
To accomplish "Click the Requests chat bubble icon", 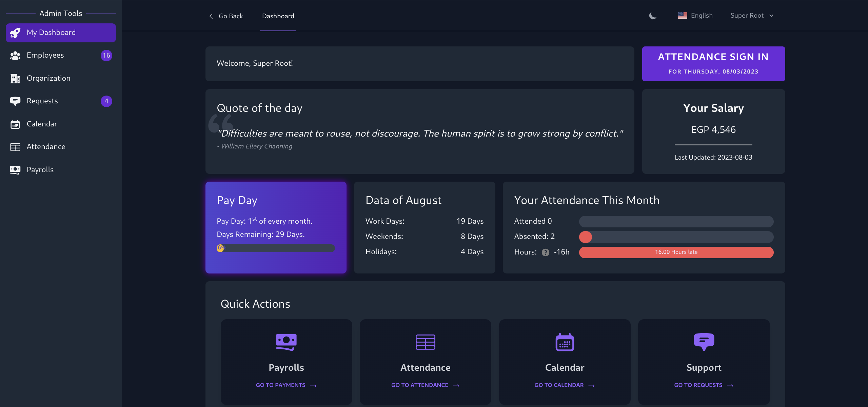I will click(x=15, y=101).
